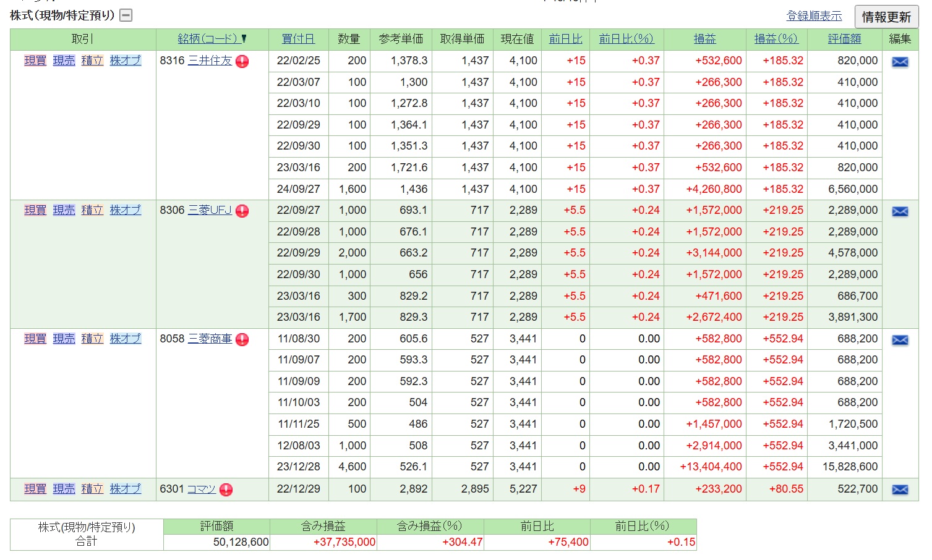
Task: Select the +4,260,800 profit cell
Action: tap(705, 189)
